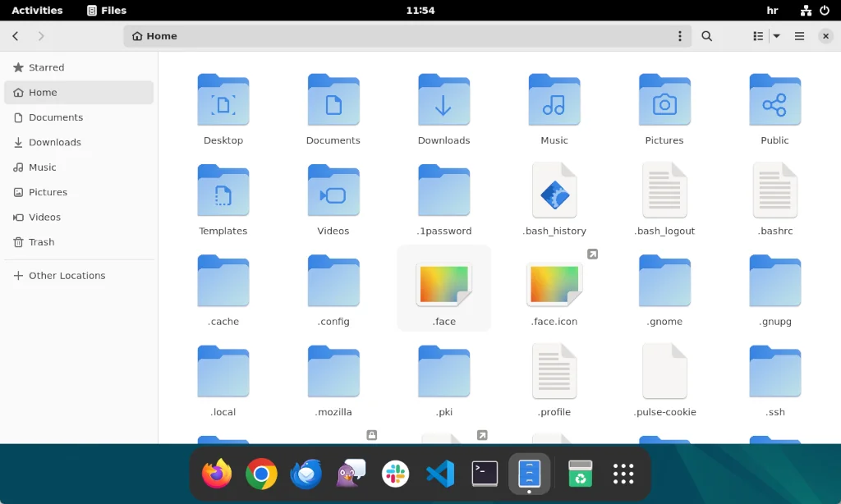
Task: Select the Starred section in the sidebar
Action: (x=45, y=67)
